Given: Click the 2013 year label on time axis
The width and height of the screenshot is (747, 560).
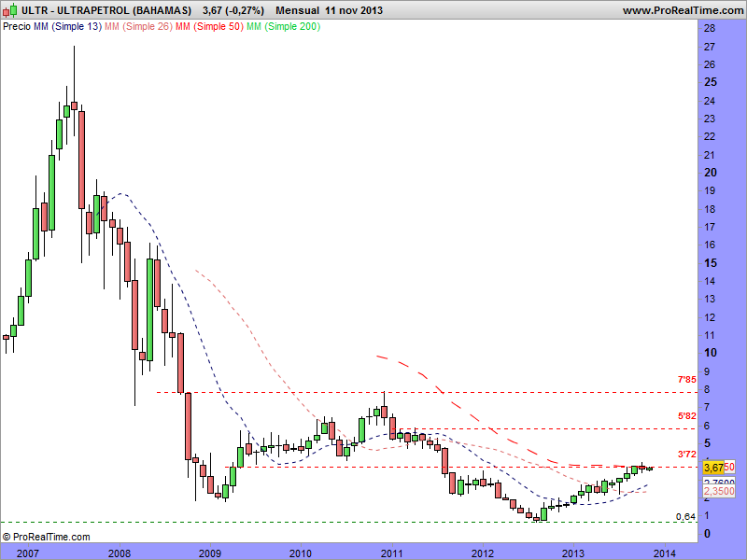Looking at the screenshot, I should pos(573,553).
